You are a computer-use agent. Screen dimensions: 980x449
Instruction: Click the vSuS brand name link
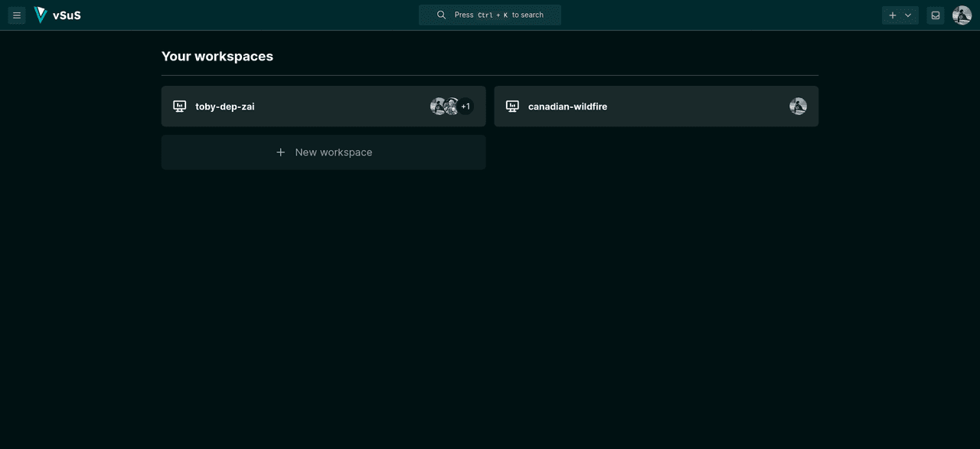pyautogui.click(x=67, y=15)
